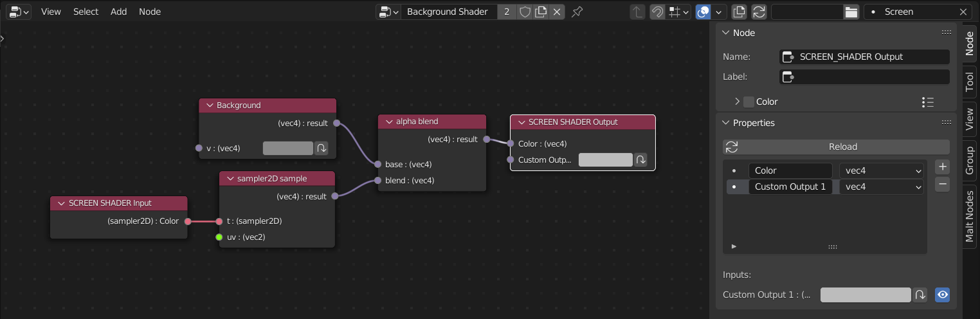Click the add output plus button
This screenshot has width=980, height=319.
pos(942,167)
